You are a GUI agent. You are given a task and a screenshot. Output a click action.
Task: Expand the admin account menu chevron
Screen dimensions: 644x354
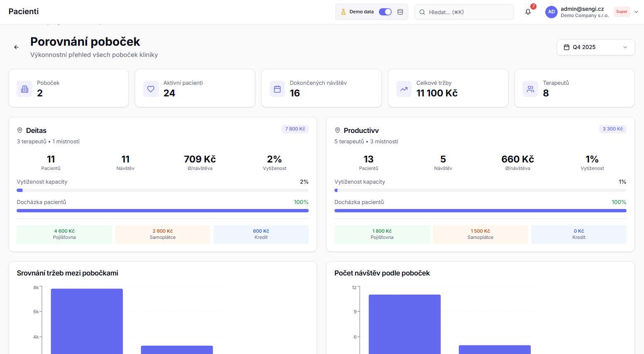tap(636, 12)
